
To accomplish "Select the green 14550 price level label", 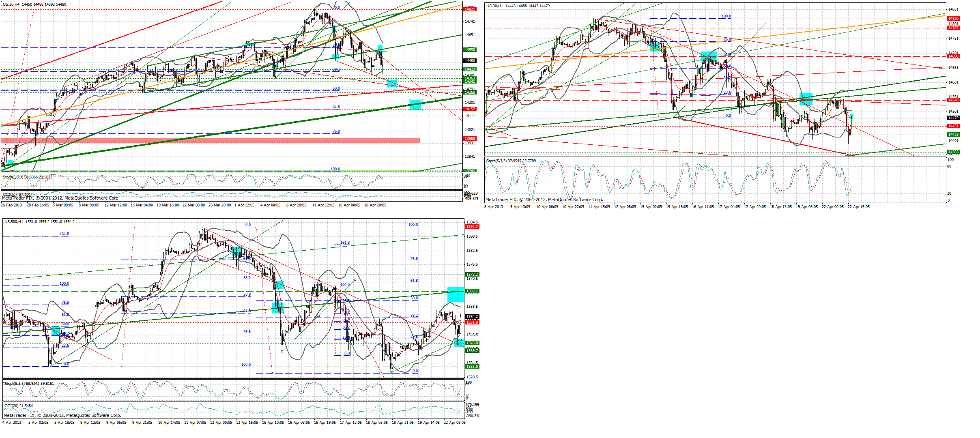I will tap(470, 50).
